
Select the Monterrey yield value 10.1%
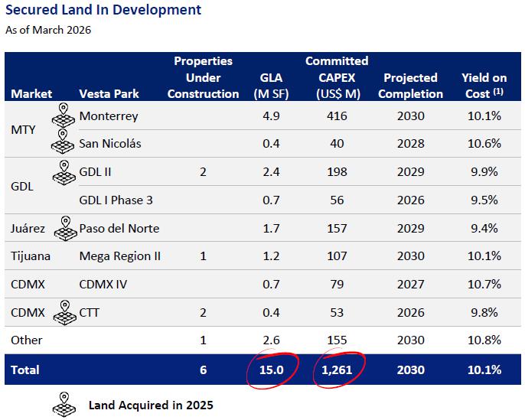[x=484, y=116]
